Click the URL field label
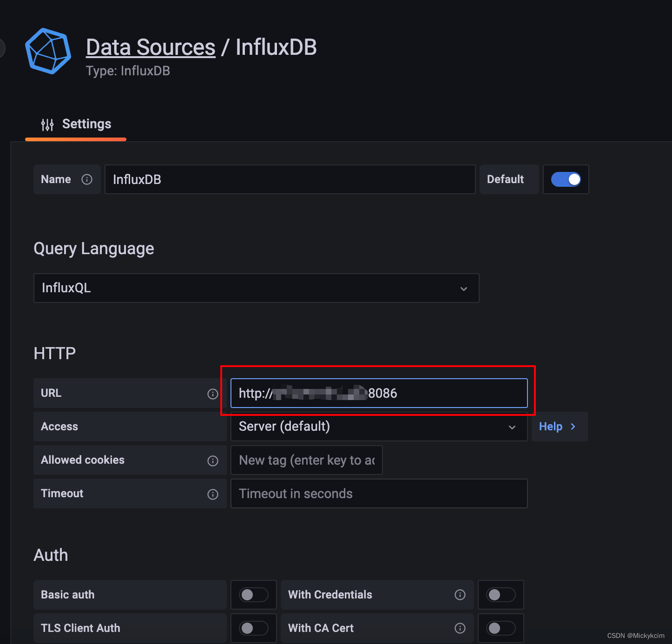Image resolution: width=672 pixels, height=644 pixels. 51,393
